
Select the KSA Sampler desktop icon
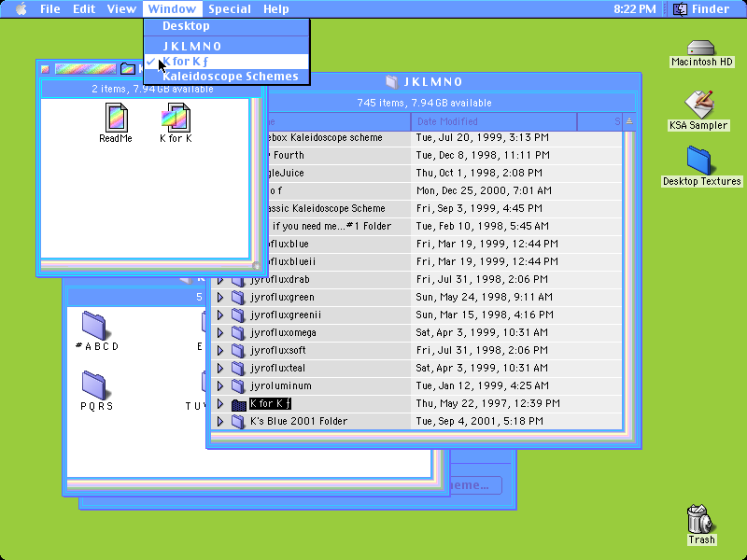[x=698, y=105]
